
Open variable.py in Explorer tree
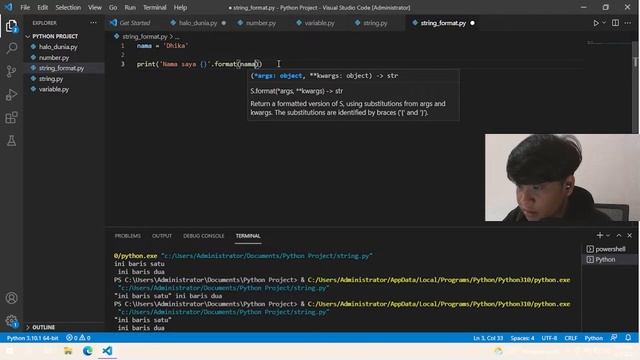(54, 89)
